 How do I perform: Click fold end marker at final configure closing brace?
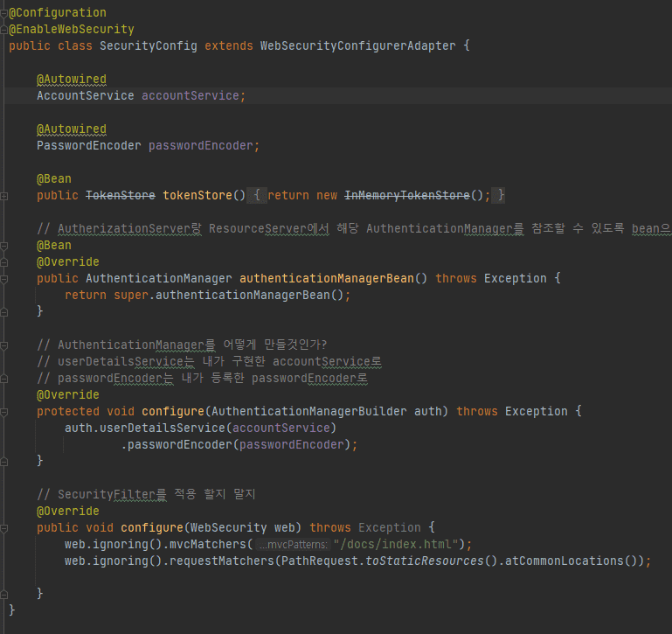[x=3, y=595]
